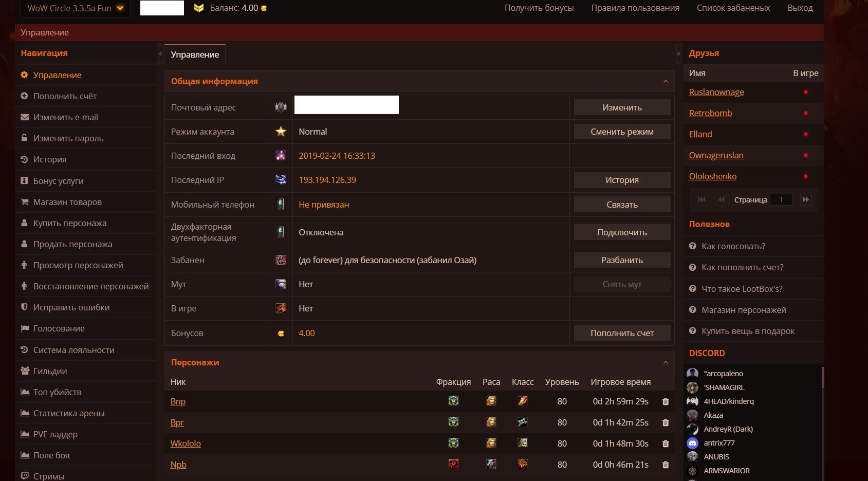This screenshot has width=868, height=481.
Task: Click the star icon for account mode
Action: 281,132
